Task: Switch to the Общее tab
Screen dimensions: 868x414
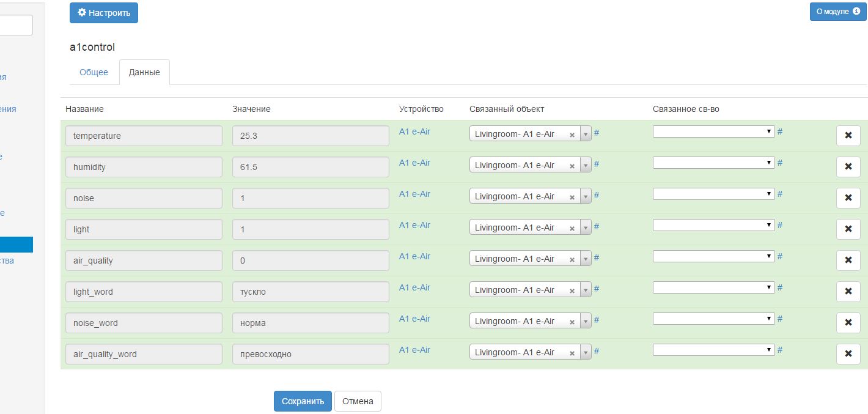Action: click(94, 72)
